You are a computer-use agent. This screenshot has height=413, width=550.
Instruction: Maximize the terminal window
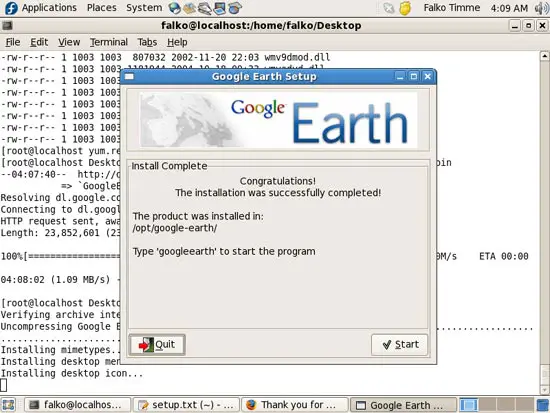[x=529, y=26]
